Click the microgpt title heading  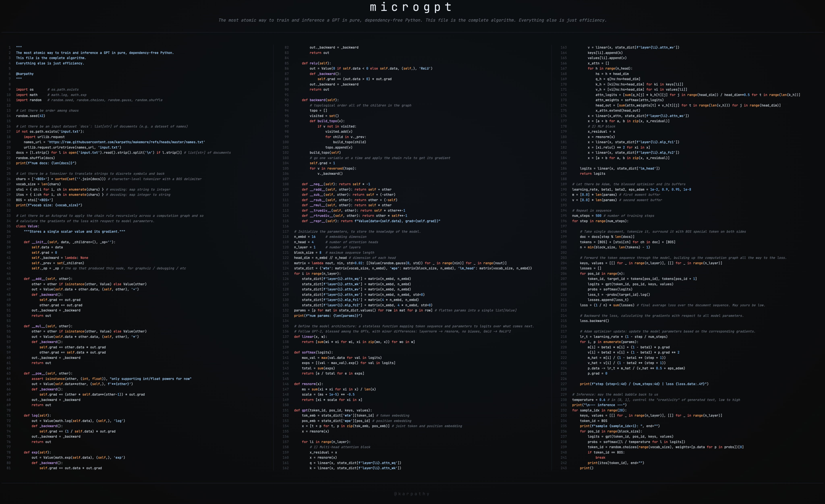click(411, 7)
